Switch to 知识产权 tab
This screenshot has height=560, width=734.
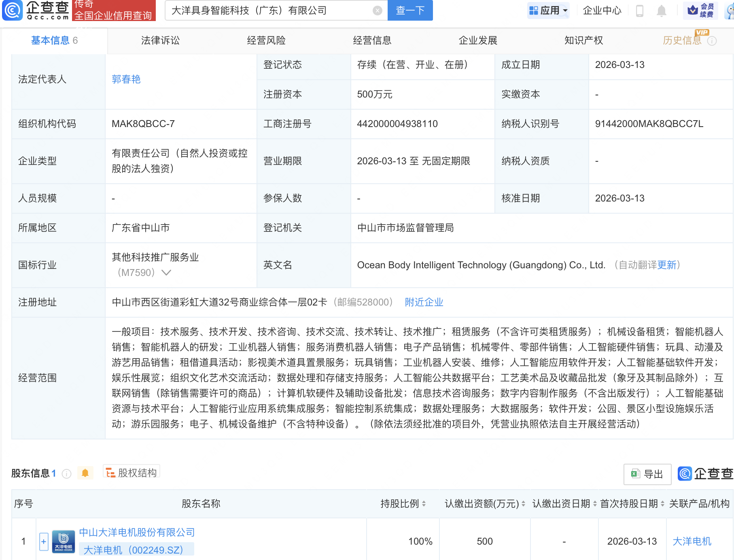tap(583, 40)
